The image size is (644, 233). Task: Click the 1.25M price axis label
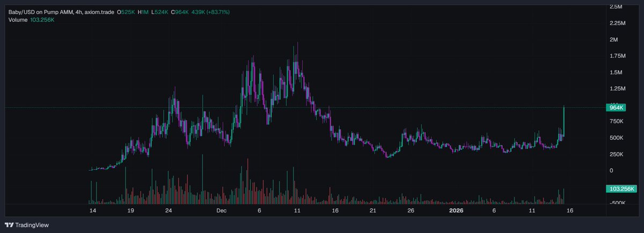coord(617,88)
